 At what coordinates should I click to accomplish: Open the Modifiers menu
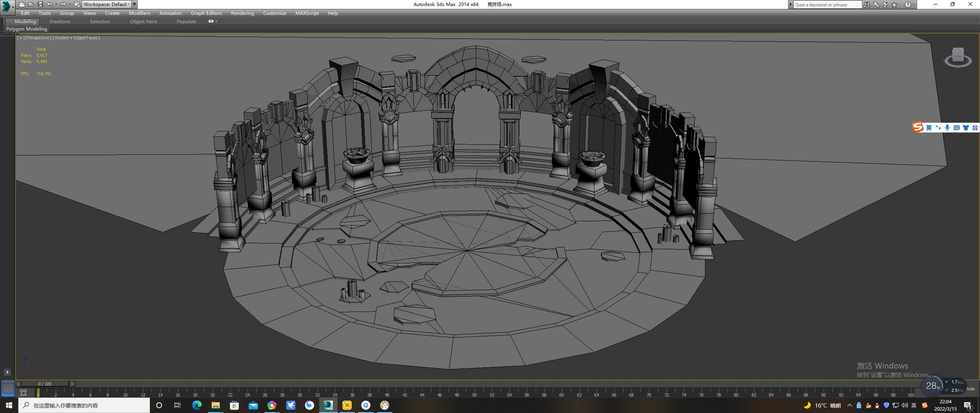pos(139,13)
